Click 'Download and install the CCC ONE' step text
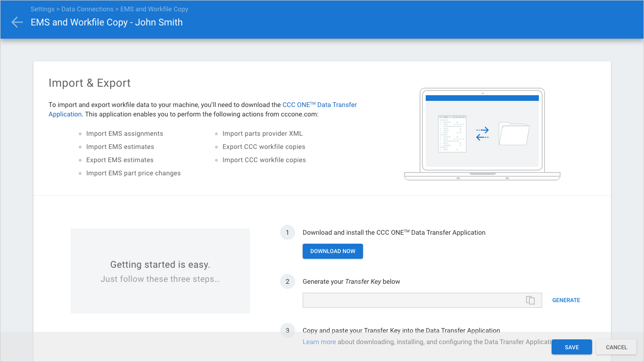The width and height of the screenshot is (644, 362). tap(394, 232)
